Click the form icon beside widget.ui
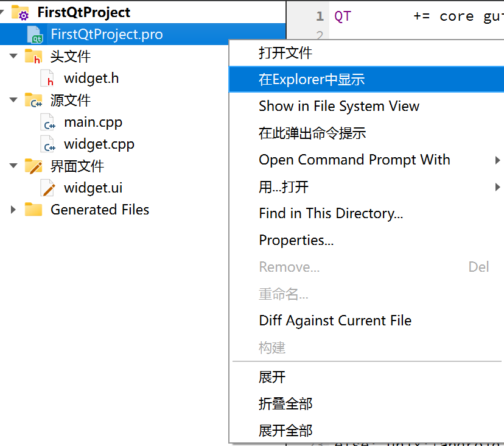The width and height of the screenshot is (504, 446). pyautogui.click(x=47, y=188)
